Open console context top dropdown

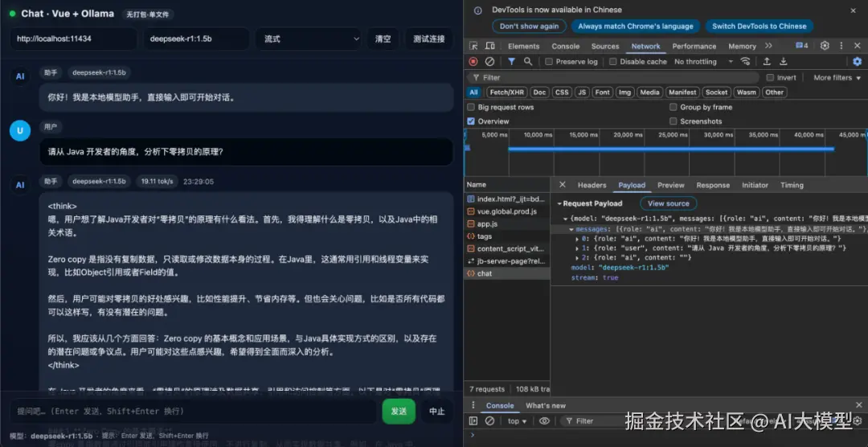[x=518, y=421]
